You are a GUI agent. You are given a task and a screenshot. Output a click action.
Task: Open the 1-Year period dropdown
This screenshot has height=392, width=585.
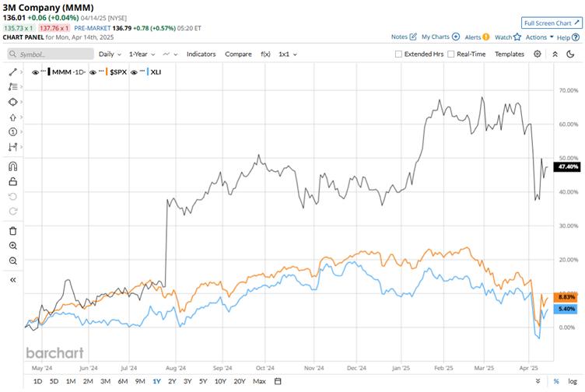point(142,54)
